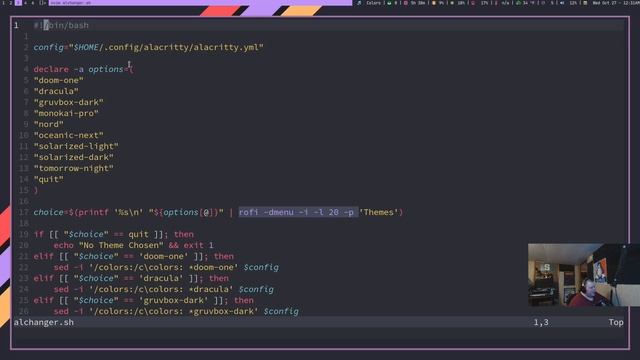Screen dimensions: 640x360
Task: Click "gruvbox-dark" in the options array
Action: point(69,102)
